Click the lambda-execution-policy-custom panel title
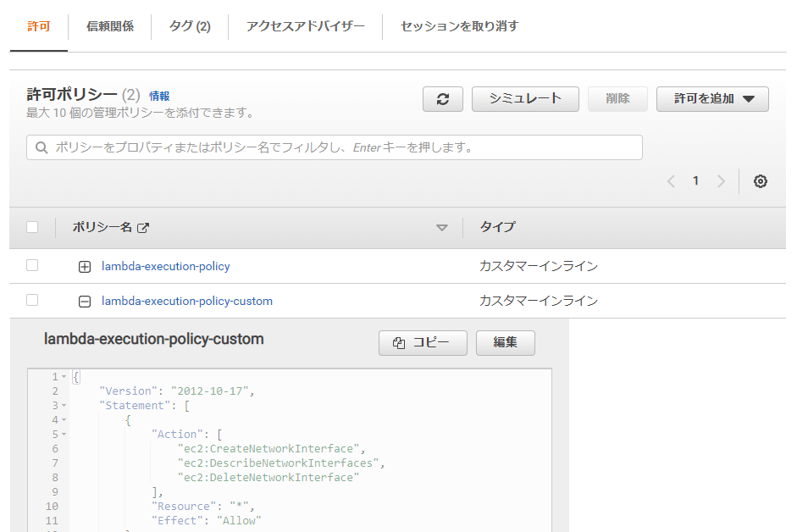Screen dimensions: 797x532 (154, 339)
